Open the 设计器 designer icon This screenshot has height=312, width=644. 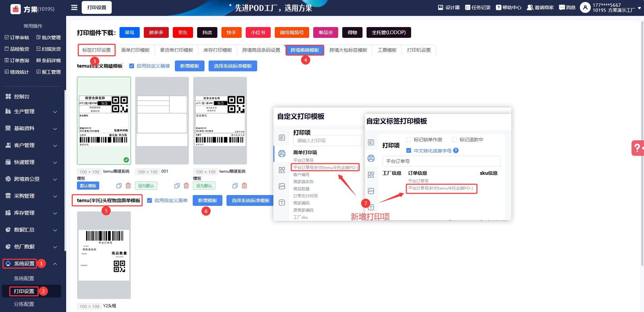click(449, 7)
